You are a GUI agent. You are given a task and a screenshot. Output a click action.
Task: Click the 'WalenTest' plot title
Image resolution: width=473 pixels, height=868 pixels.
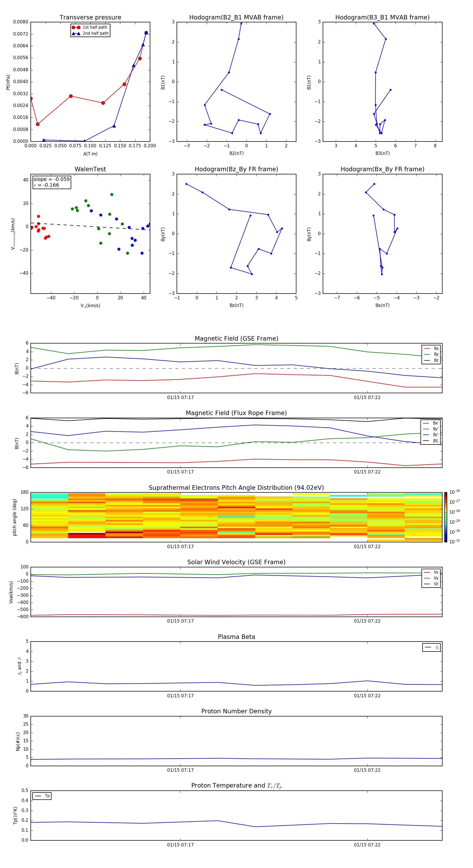pyautogui.click(x=90, y=169)
